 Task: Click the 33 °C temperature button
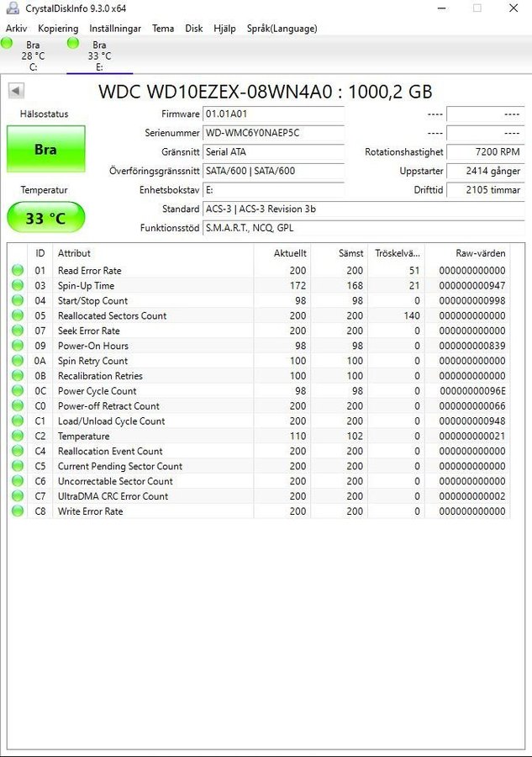tap(45, 218)
